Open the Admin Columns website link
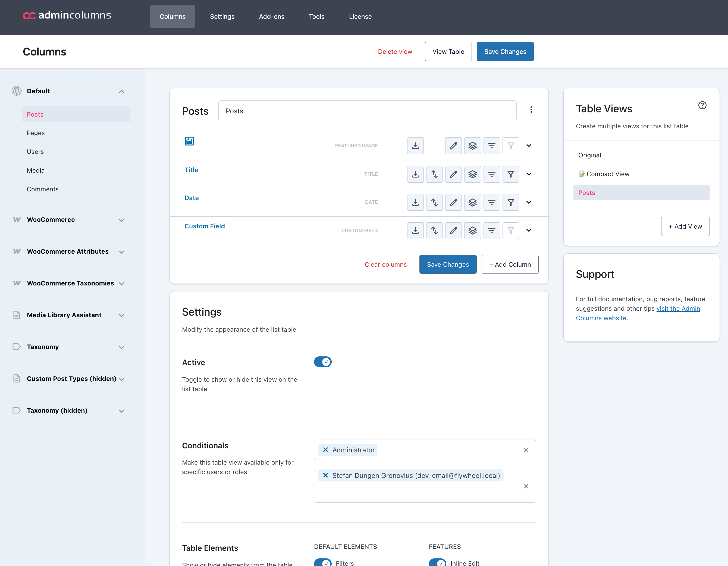This screenshot has height=566, width=728. (678, 309)
